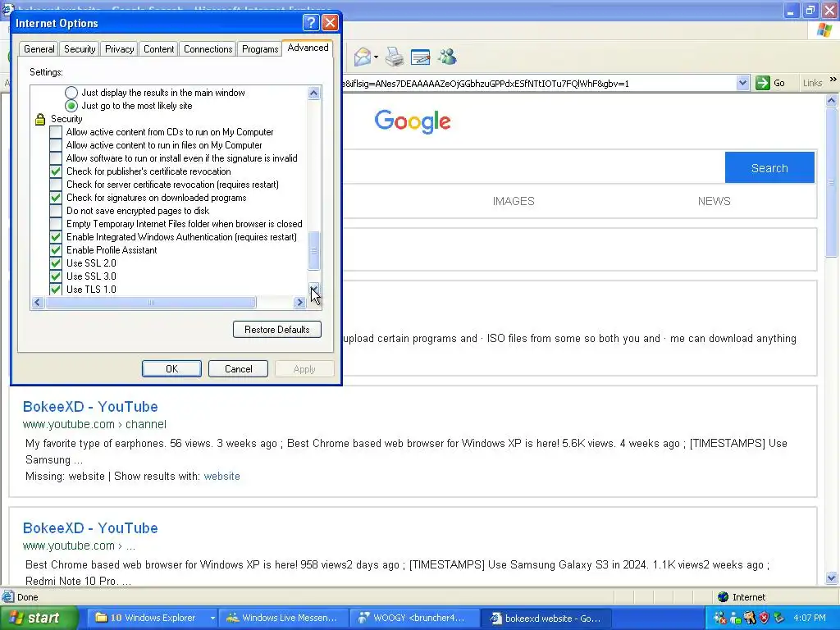Click the settings list scroll left arrow
Image resolution: width=840 pixels, height=630 pixels.
37,302
